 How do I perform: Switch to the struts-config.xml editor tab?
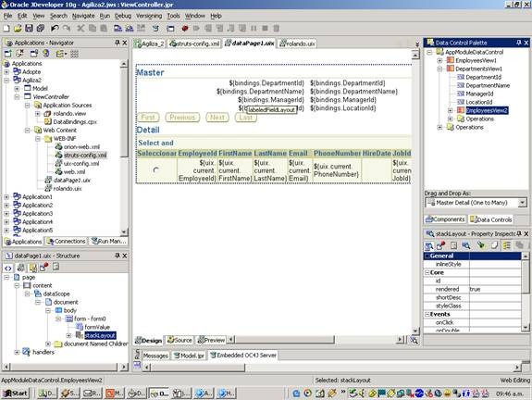[194, 44]
